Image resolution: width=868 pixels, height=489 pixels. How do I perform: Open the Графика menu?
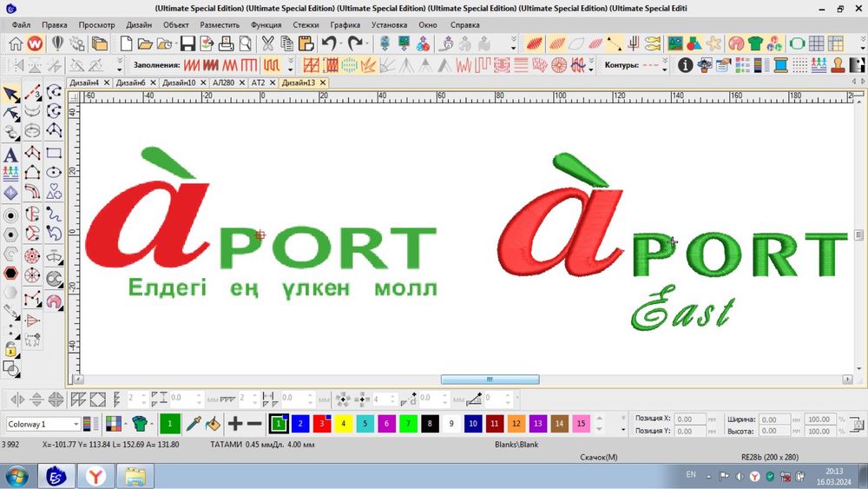345,25
